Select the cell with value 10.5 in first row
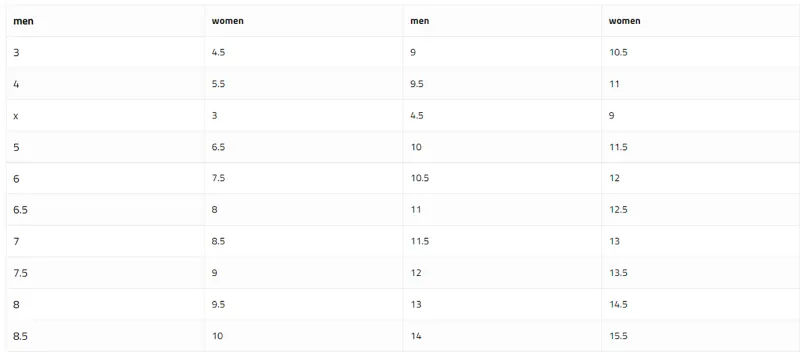 coord(701,53)
